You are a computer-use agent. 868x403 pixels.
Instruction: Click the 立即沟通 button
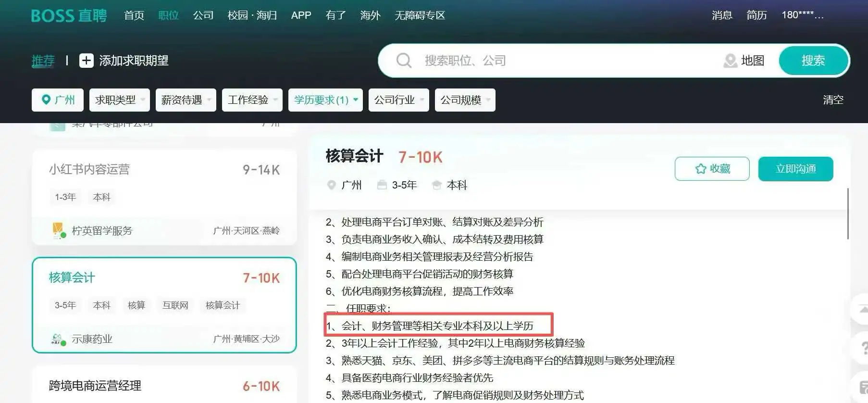point(796,169)
